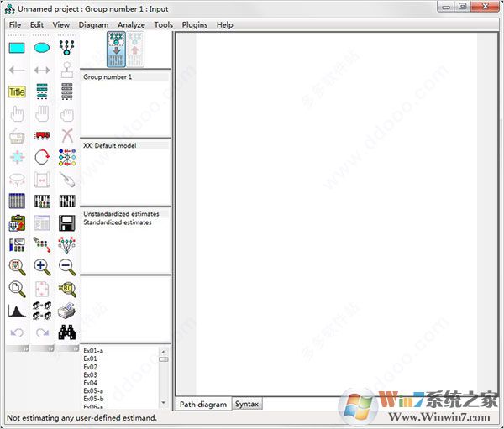
Task: Switch to the Syntax tab
Action: point(247,404)
